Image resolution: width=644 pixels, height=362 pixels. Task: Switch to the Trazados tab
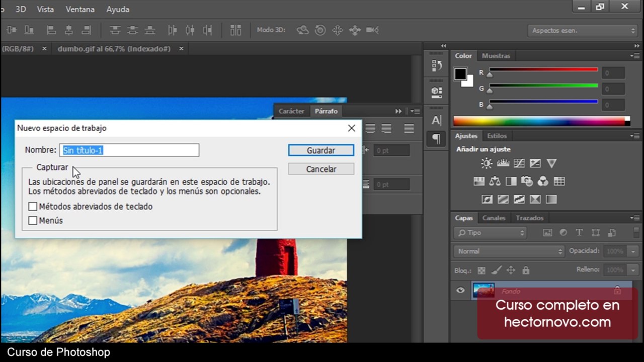tap(529, 218)
